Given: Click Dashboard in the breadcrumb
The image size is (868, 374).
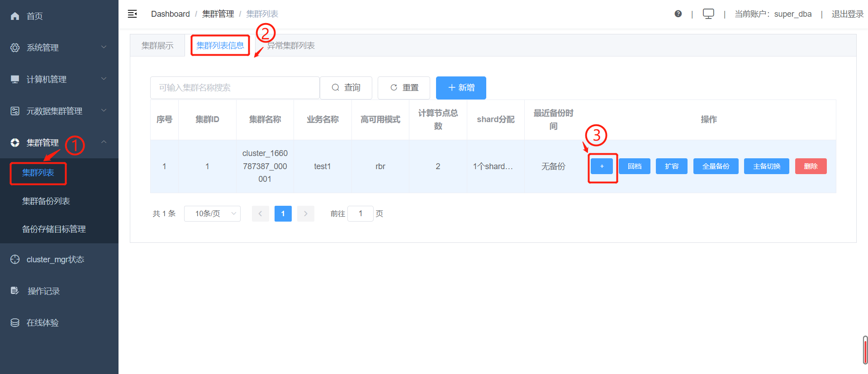Looking at the screenshot, I should 171,14.
